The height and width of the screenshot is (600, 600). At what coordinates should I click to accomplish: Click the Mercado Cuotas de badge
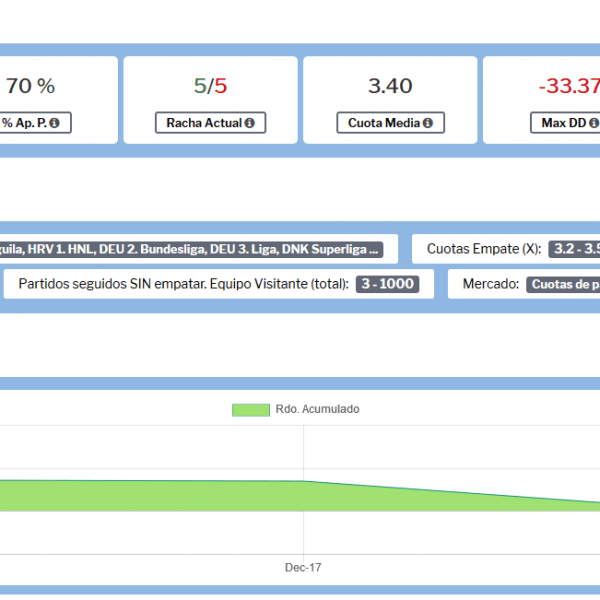click(x=563, y=284)
